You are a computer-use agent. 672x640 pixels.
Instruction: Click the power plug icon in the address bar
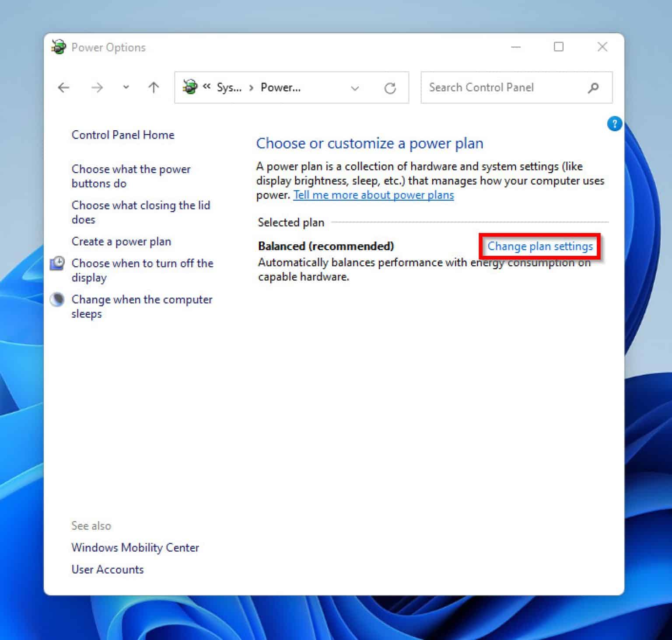click(x=190, y=87)
